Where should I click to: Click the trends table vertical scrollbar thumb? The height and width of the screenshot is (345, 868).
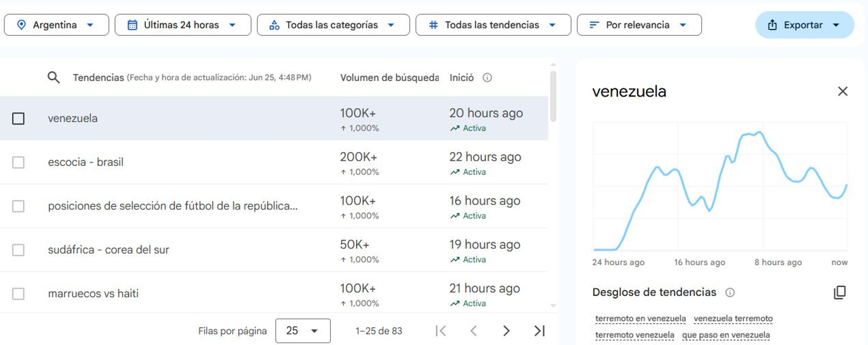[x=553, y=96]
